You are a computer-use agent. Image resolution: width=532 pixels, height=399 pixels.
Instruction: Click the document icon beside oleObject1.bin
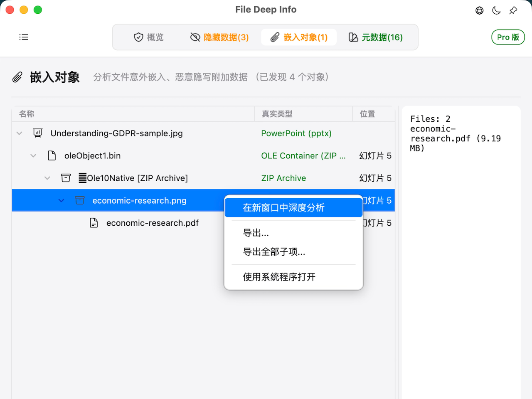[x=52, y=155]
